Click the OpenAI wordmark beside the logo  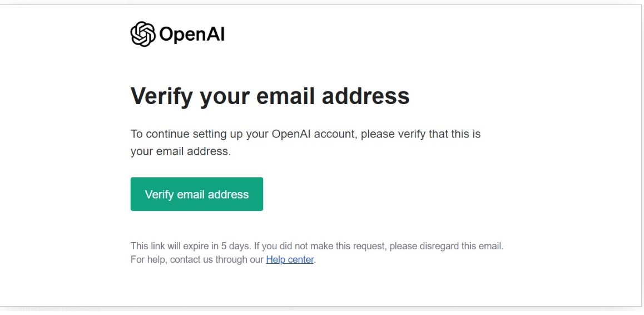[192, 35]
